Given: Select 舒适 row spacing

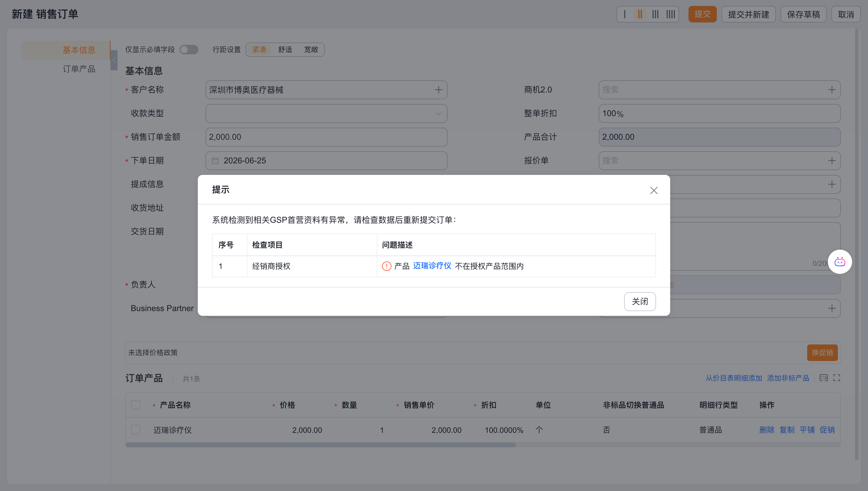Looking at the screenshot, I should point(285,50).
